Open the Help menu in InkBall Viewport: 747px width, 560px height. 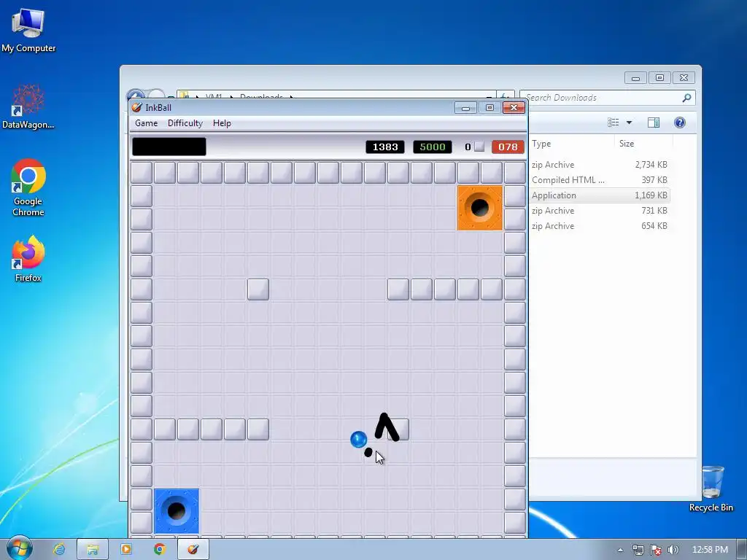[222, 122]
